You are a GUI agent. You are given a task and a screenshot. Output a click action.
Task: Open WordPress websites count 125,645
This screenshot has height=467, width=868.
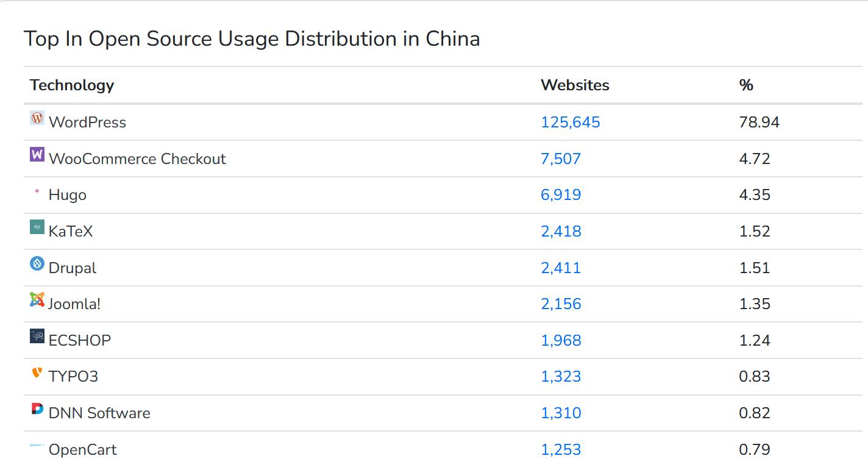571,122
